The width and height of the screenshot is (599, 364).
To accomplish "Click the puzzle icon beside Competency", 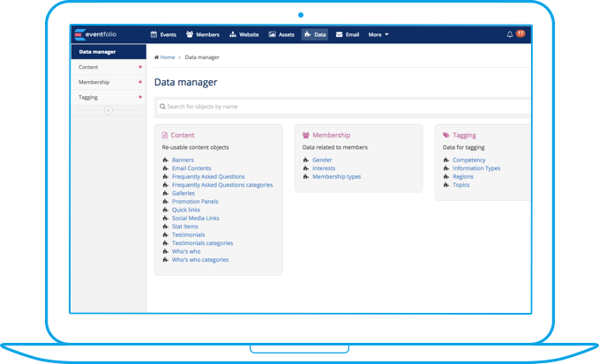I will pos(446,160).
